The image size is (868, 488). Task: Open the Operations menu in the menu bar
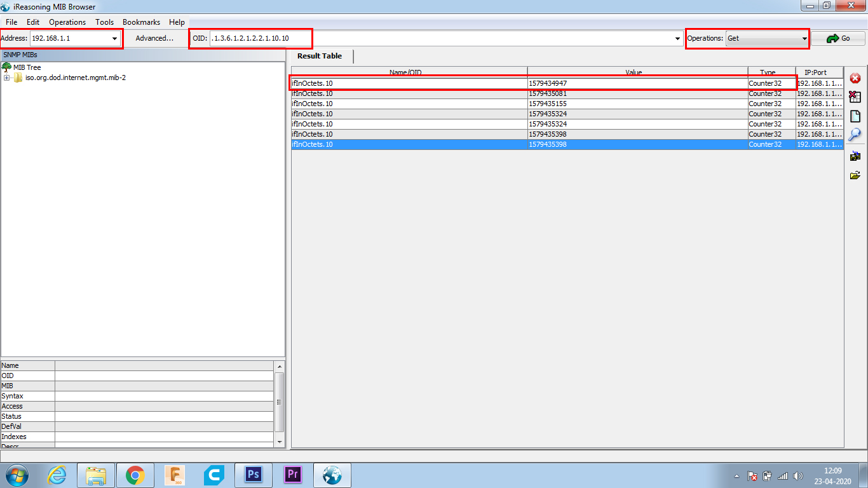[x=67, y=22]
